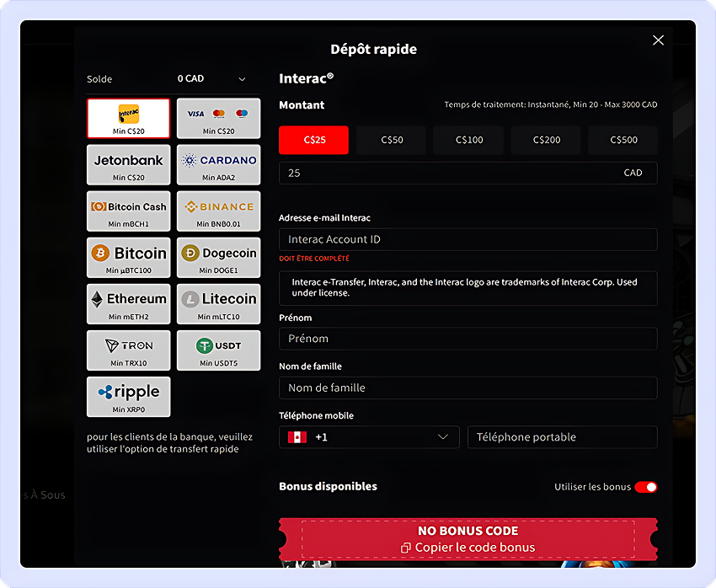Click the Téléphone mobile label
This screenshot has height=588, width=716.
point(316,416)
